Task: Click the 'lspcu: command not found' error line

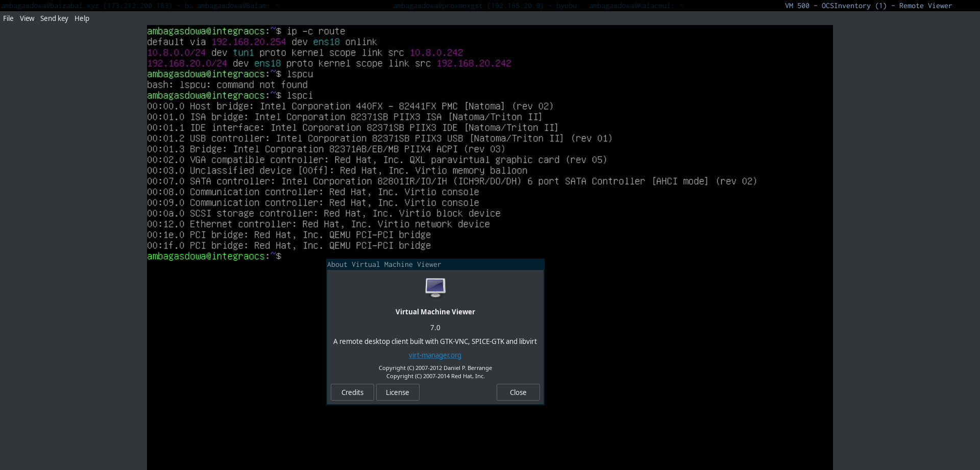Action: coord(227,85)
